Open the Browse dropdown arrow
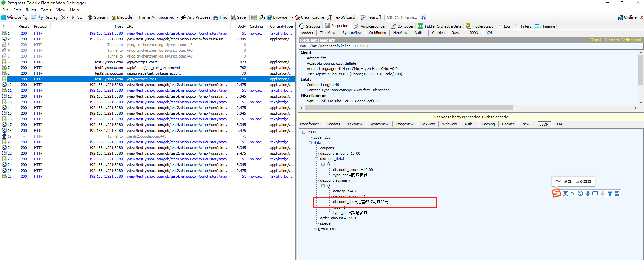Screen dimensions: 644x260 click(x=292, y=17)
